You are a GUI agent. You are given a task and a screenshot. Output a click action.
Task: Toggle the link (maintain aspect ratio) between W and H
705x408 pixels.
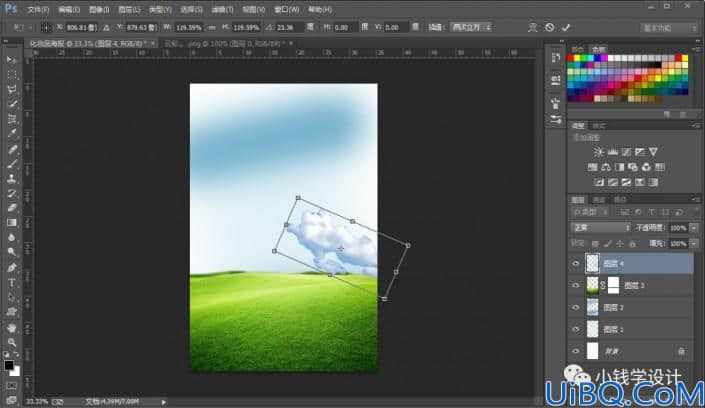click(x=211, y=27)
